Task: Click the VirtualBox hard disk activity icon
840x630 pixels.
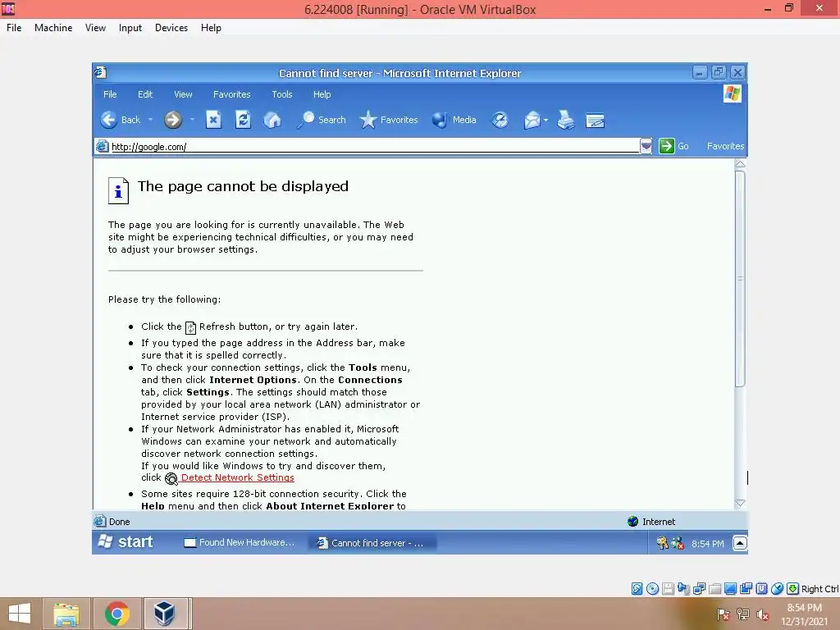Action: (x=637, y=589)
